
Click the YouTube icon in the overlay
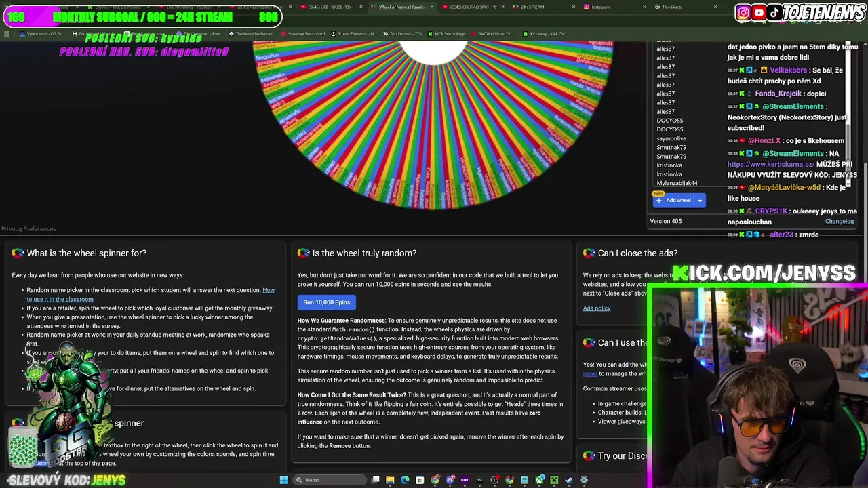click(759, 12)
